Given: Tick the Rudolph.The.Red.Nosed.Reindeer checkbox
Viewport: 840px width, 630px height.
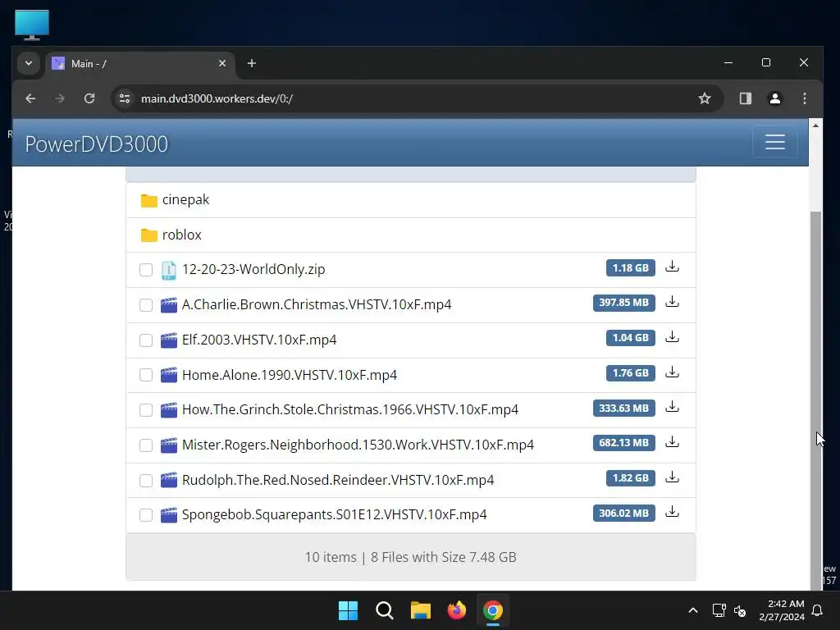Looking at the screenshot, I should [x=146, y=481].
